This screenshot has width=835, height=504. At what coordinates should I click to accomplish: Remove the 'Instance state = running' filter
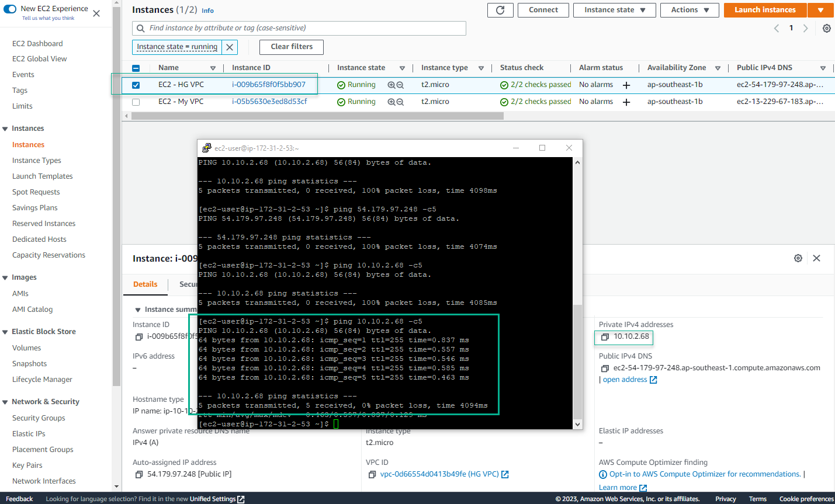point(230,47)
